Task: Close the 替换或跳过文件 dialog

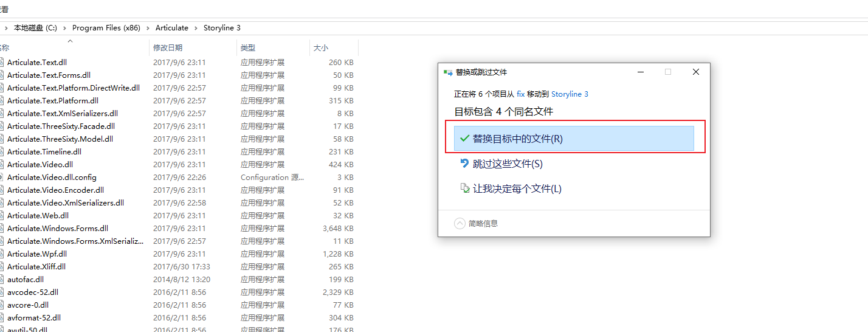Action: click(x=696, y=72)
